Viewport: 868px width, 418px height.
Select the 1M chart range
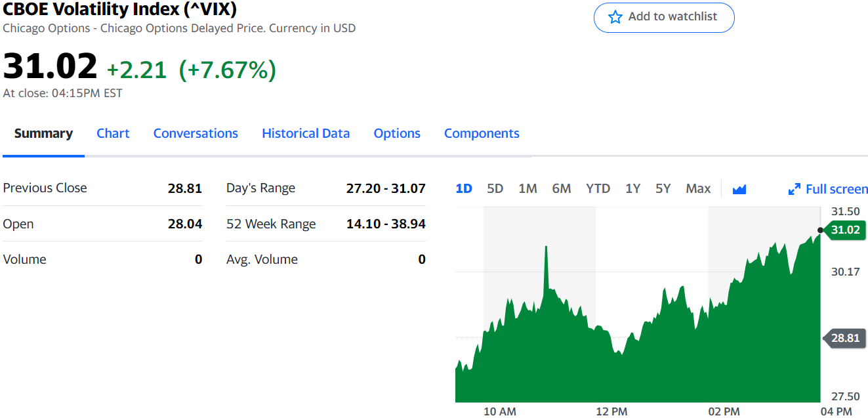click(x=527, y=188)
